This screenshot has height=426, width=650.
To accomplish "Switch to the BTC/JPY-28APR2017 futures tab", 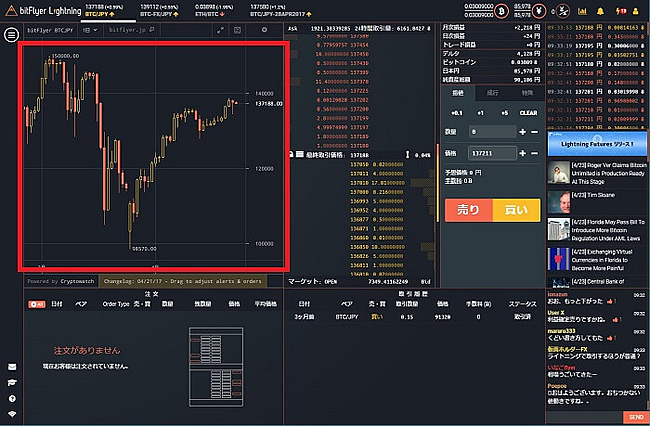I will point(280,11).
